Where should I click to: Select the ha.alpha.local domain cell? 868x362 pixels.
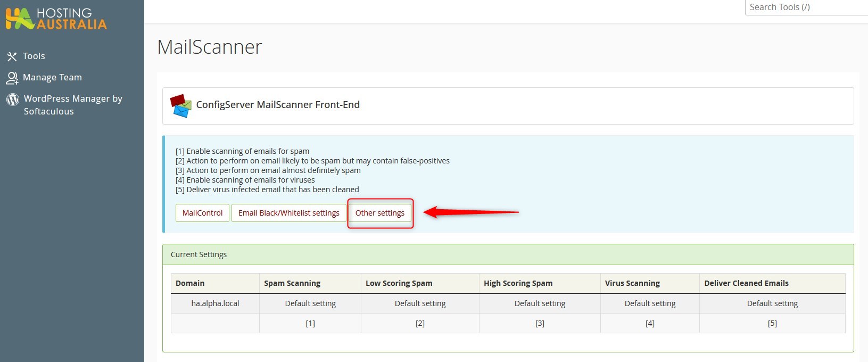(x=215, y=303)
